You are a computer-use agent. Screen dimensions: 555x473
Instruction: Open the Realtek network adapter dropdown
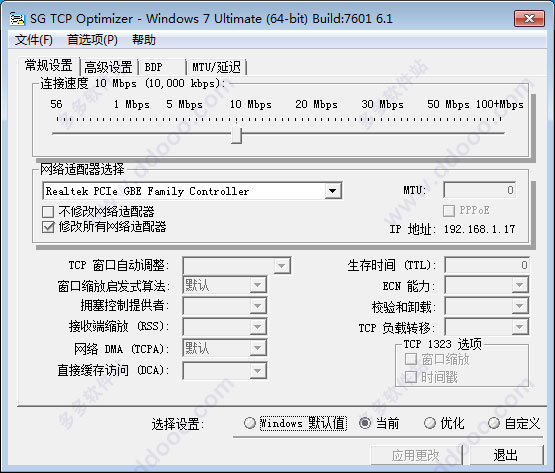click(332, 191)
